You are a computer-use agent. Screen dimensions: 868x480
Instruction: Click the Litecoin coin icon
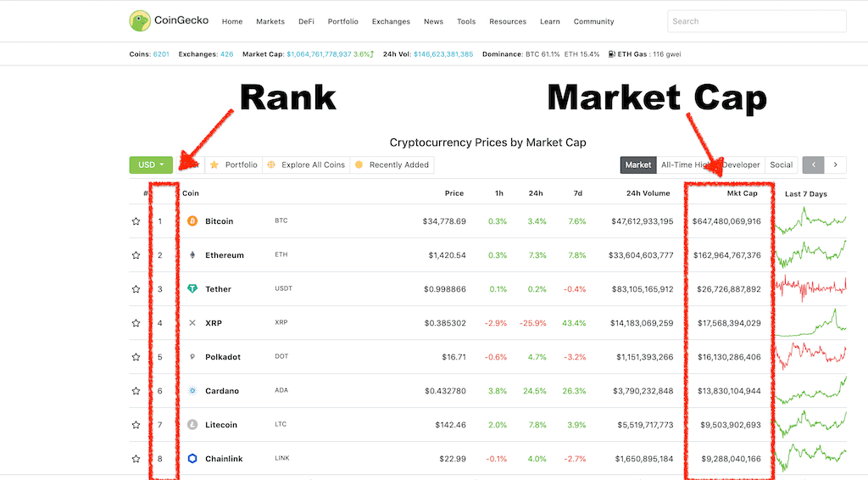click(x=192, y=425)
